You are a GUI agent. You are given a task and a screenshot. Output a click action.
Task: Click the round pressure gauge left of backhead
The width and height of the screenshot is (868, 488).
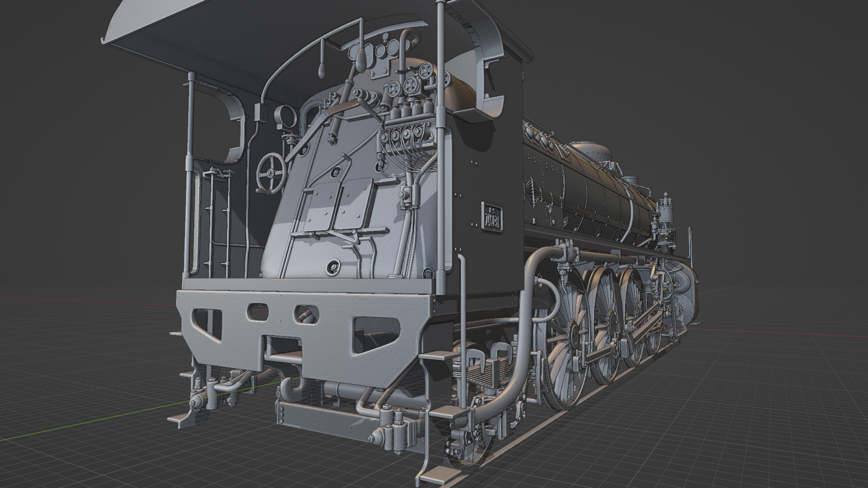[285, 115]
